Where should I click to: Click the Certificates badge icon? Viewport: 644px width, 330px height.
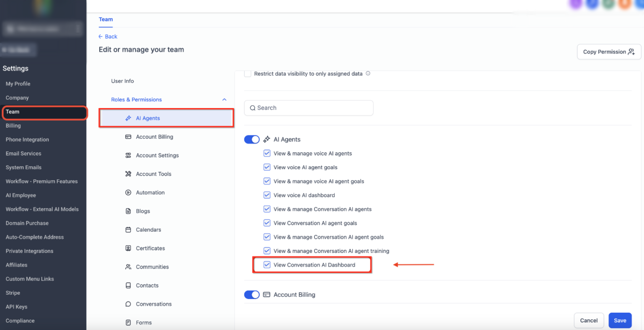coord(128,248)
